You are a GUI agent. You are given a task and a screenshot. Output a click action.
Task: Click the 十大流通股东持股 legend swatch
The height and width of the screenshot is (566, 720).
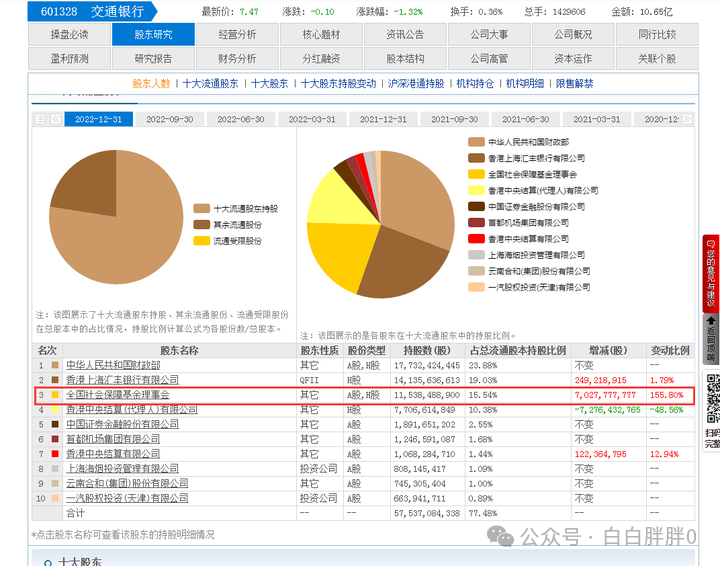[202, 209]
